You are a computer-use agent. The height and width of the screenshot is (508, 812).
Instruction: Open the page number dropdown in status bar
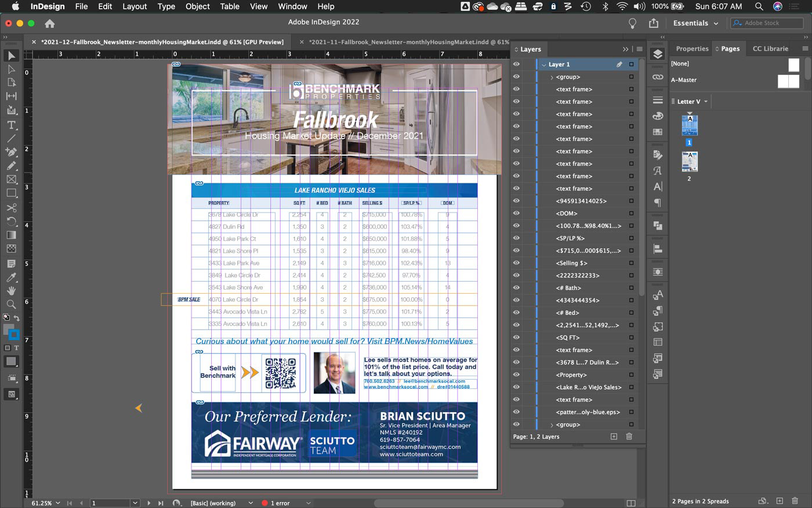(135, 503)
